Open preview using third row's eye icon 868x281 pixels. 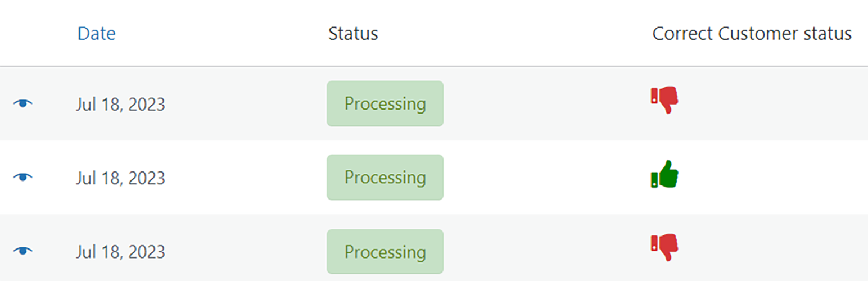(x=23, y=251)
